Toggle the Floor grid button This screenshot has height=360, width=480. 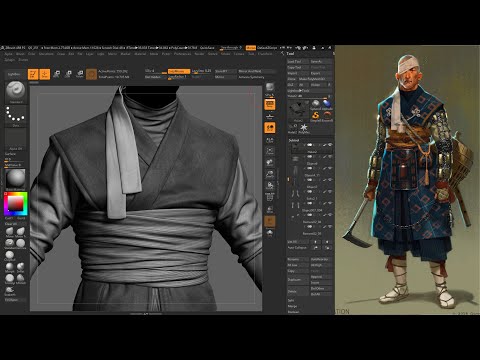[x=270, y=116]
